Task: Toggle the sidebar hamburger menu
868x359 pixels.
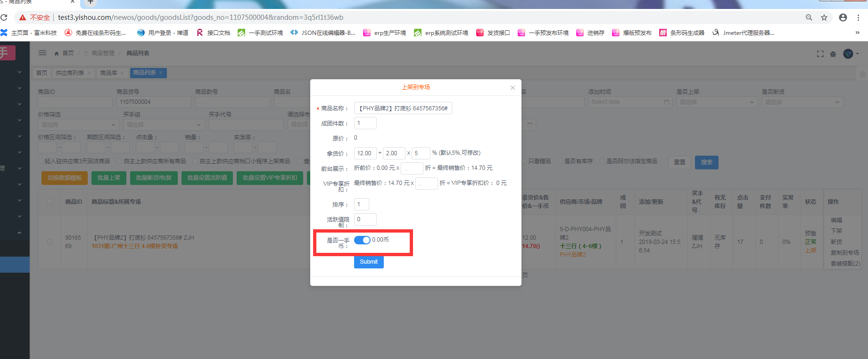Action: (x=42, y=53)
